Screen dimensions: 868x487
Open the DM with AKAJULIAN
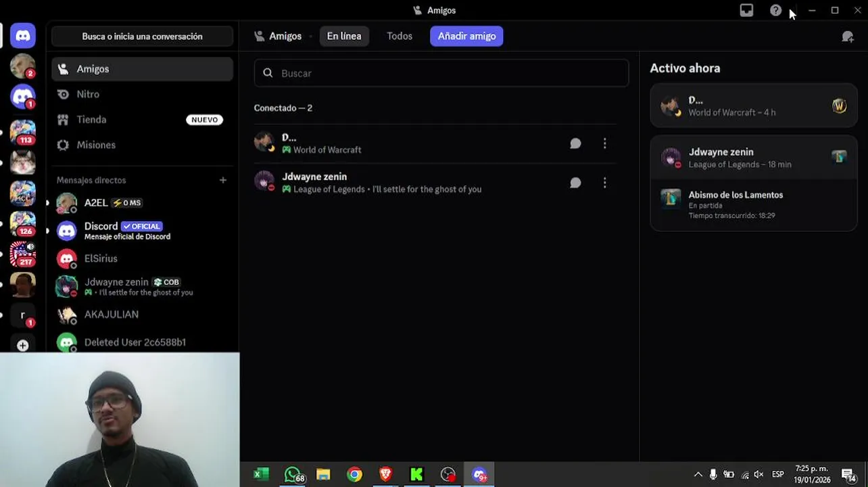[x=142, y=315]
